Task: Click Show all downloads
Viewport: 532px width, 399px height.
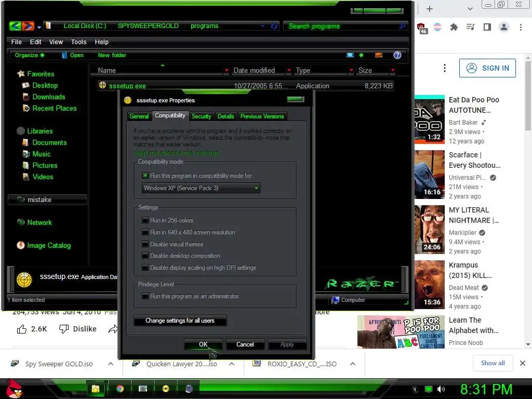Action: tap(493, 363)
